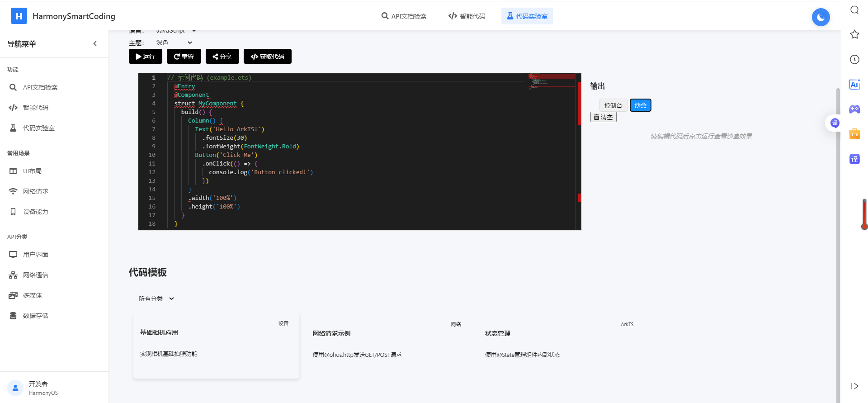Click the 多媒体 media icon
This screenshot has height=403, width=868.
pyautogui.click(x=13, y=295)
